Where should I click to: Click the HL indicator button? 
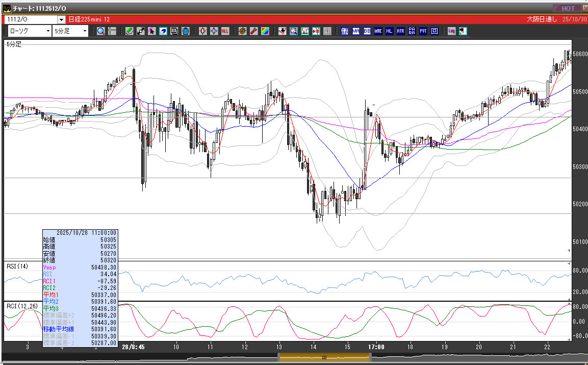389,31
